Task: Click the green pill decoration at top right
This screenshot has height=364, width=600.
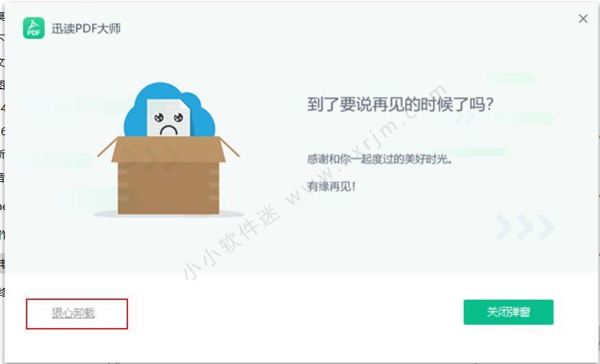Action: pyautogui.click(x=512, y=79)
